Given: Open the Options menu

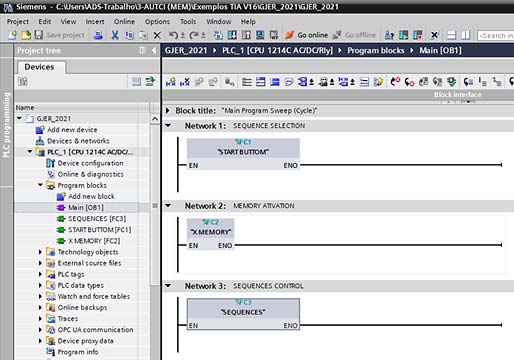Looking at the screenshot, I should tap(157, 22).
